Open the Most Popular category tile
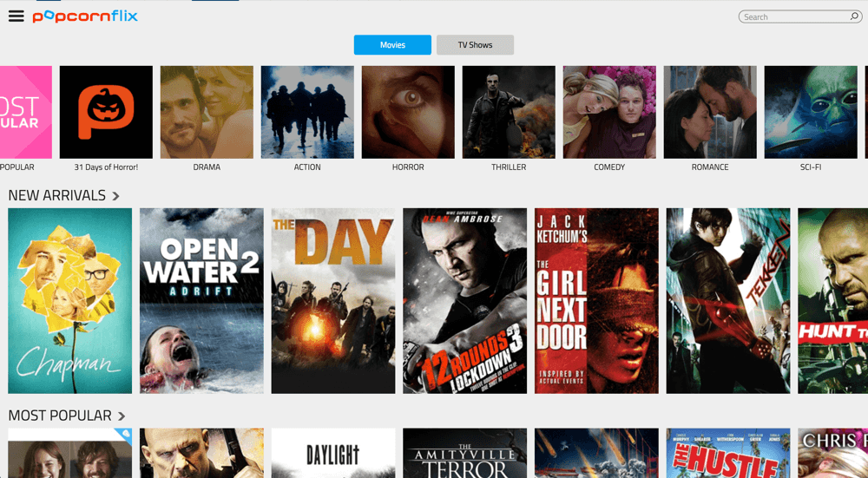 pos(26,112)
